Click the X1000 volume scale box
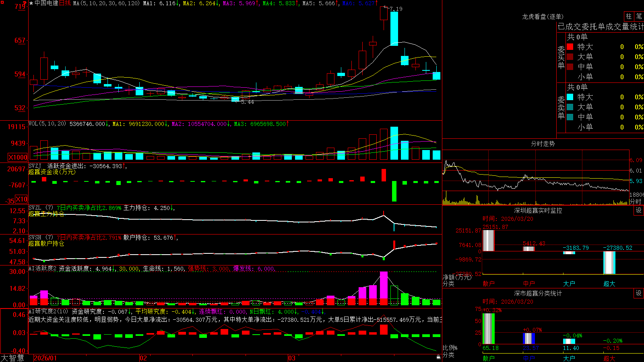 [18, 157]
